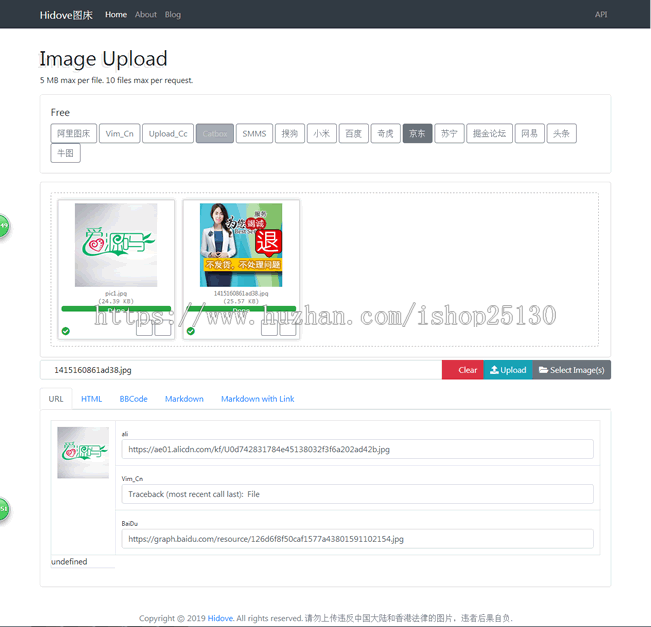
Task: Click the green floating badge near preview area
Action: pyautogui.click(x=4, y=226)
